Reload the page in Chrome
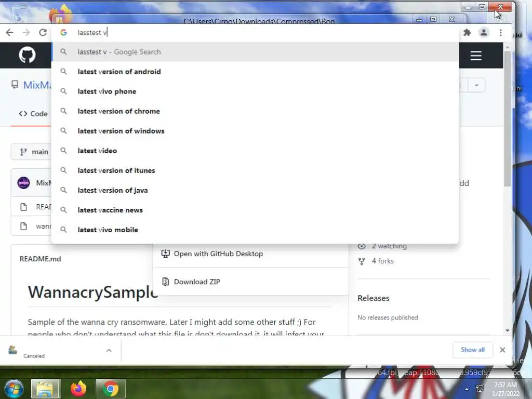 pyautogui.click(x=43, y=33)
